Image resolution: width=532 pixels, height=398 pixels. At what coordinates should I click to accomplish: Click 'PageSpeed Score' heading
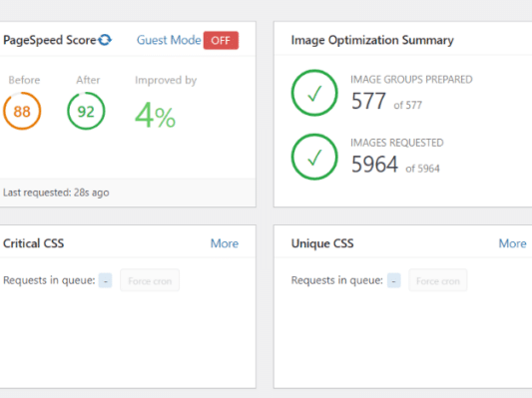50,40
